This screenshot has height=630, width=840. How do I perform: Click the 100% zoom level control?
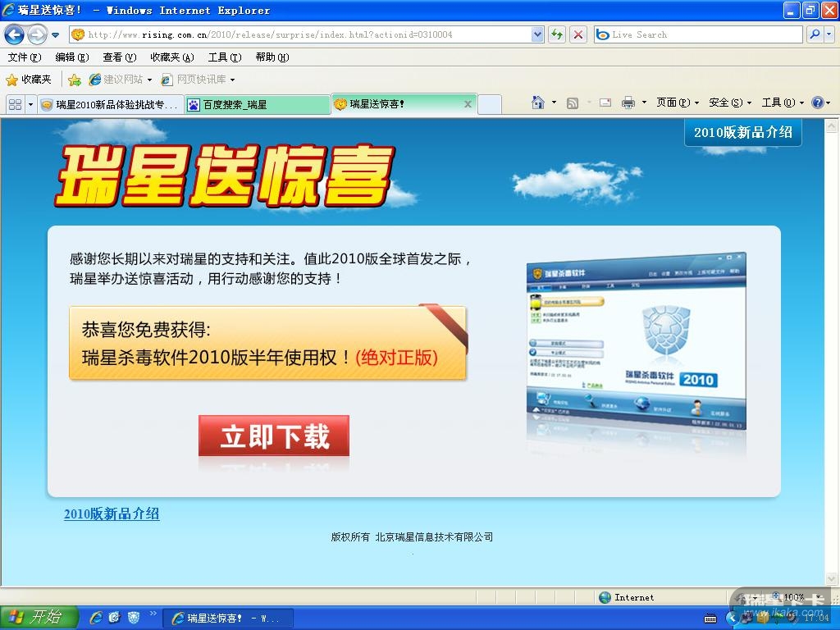794,597
